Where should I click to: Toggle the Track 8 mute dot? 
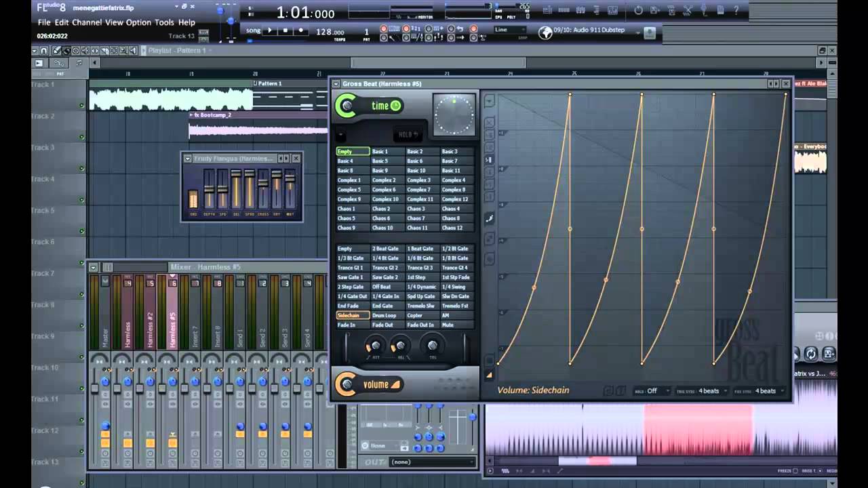[x=82, y=326]
